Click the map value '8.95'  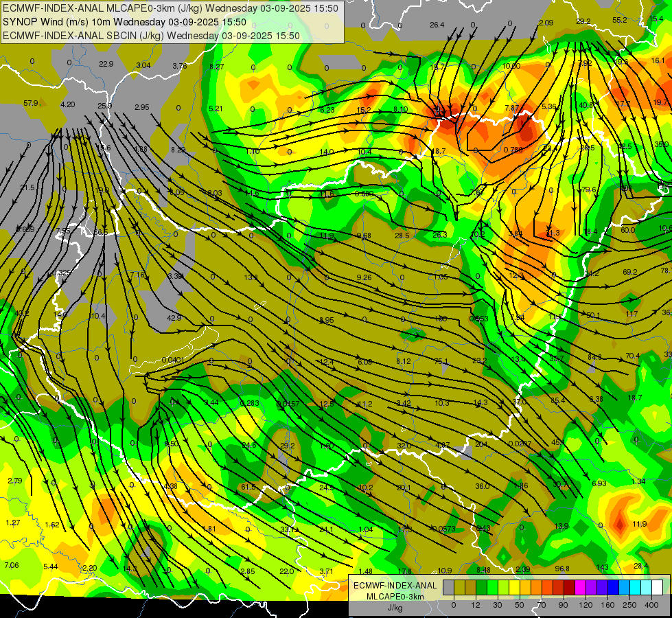click(x=327, y=320)
